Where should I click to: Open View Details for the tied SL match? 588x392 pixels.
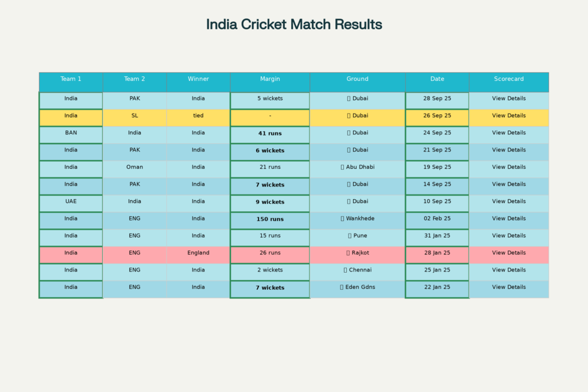pos(508,116)
